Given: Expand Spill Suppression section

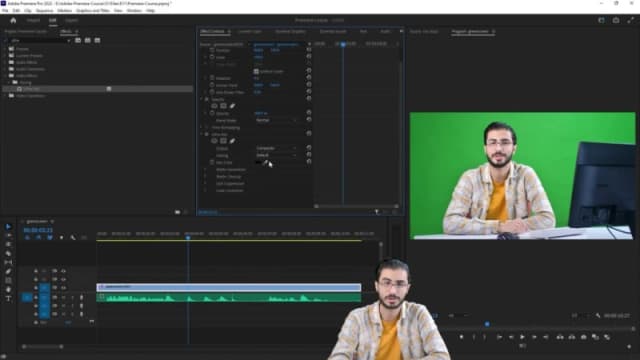Looking at the screenshot, I should tap(206, 184).
